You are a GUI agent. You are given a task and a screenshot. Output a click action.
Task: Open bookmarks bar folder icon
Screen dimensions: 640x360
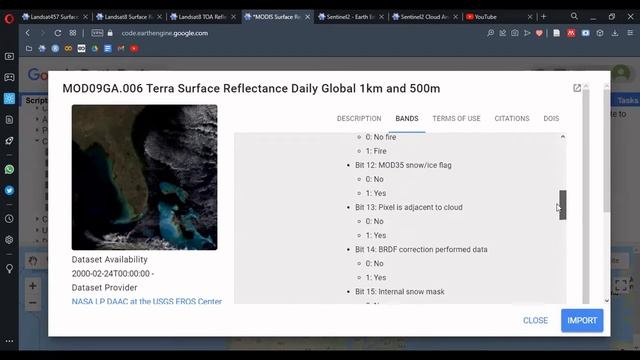pos(29,49)
